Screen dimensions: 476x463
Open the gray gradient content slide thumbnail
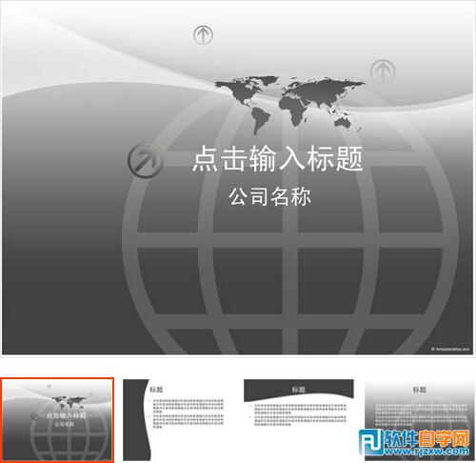[420, 419]
